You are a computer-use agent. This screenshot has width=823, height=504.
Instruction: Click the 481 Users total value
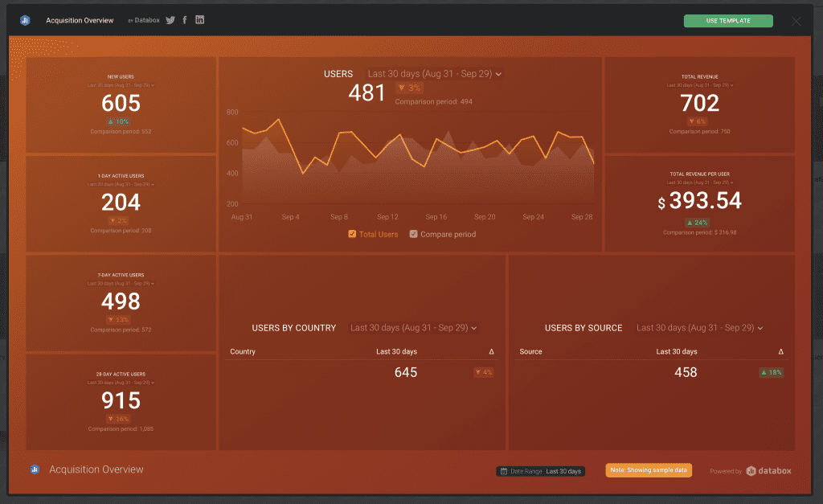tap(366, 93)
